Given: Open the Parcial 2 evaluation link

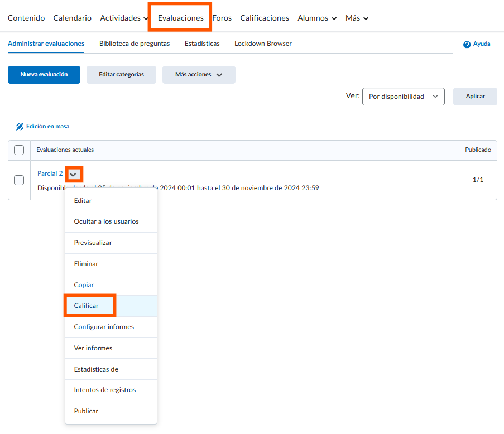Looking at the screenshot, I should pos(50,173).
